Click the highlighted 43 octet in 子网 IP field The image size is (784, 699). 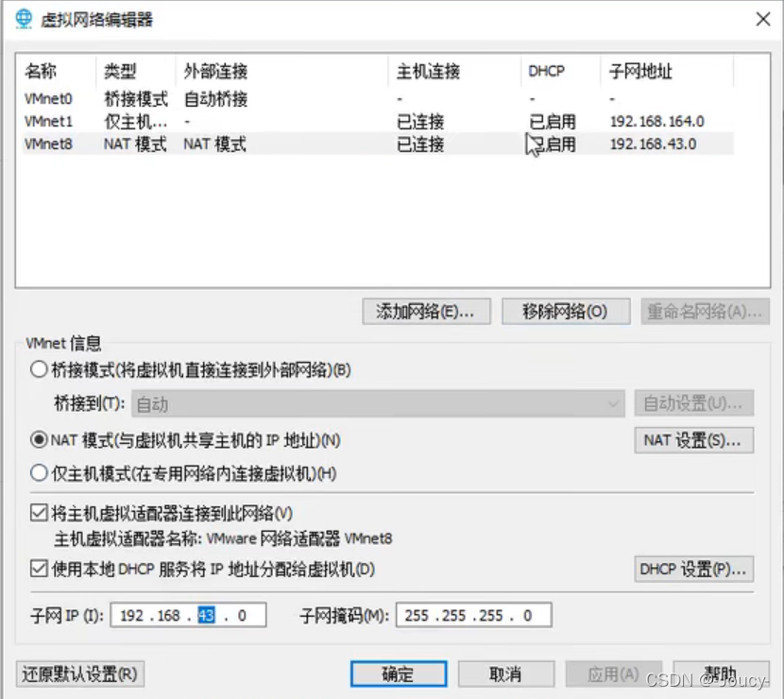(207, 615)
